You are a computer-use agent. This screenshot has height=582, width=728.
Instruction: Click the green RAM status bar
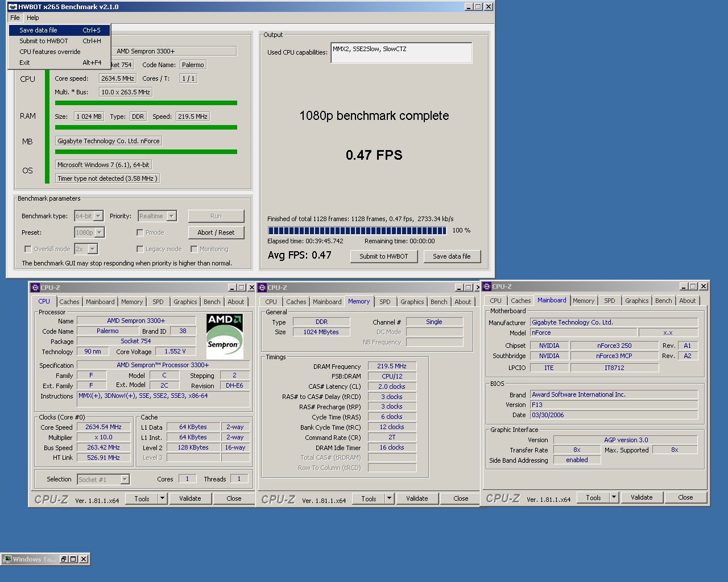(146, 127)
